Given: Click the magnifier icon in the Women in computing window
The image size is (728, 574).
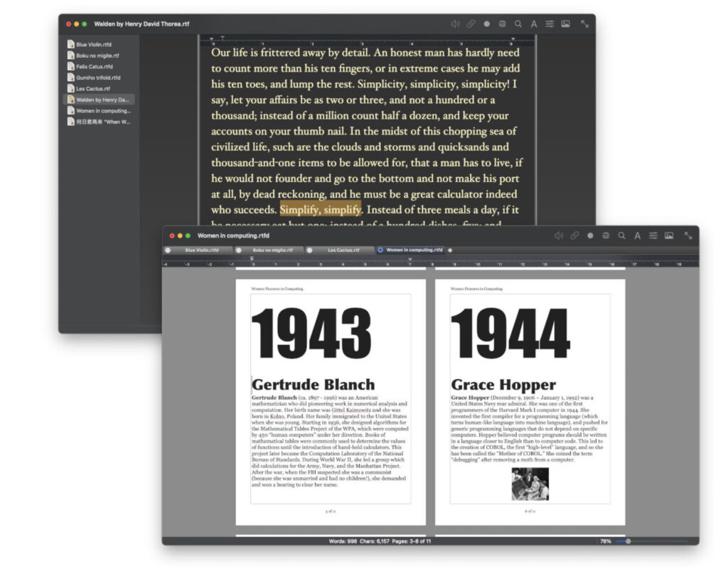Looking at the screenshot, I should pos(622,235).
